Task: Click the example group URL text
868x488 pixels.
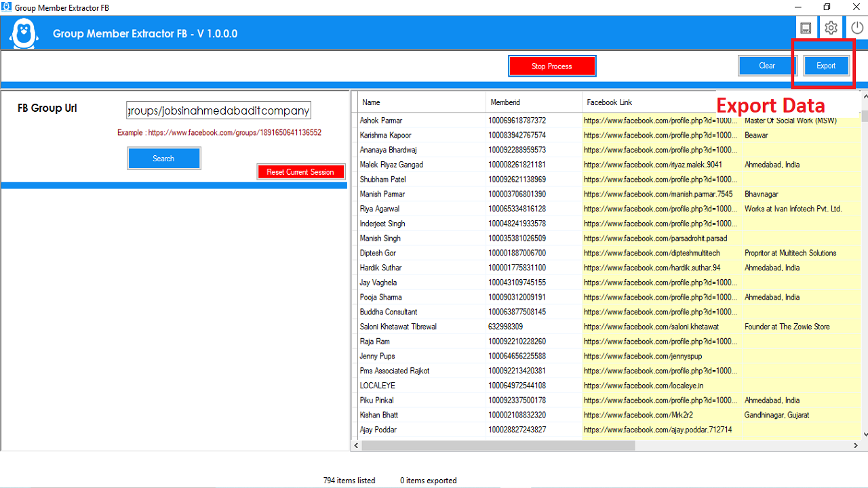Action: 218,132
